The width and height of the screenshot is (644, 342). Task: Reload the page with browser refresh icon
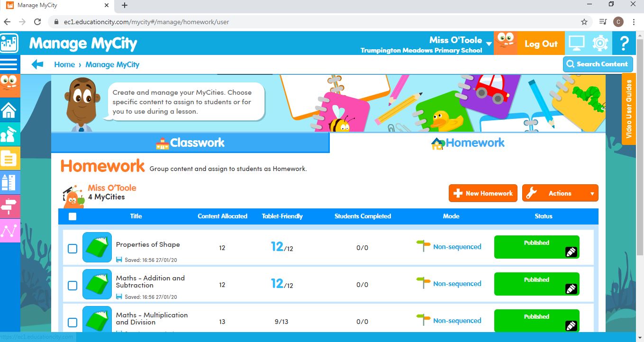pyautogui.click(x=37, y=22)
